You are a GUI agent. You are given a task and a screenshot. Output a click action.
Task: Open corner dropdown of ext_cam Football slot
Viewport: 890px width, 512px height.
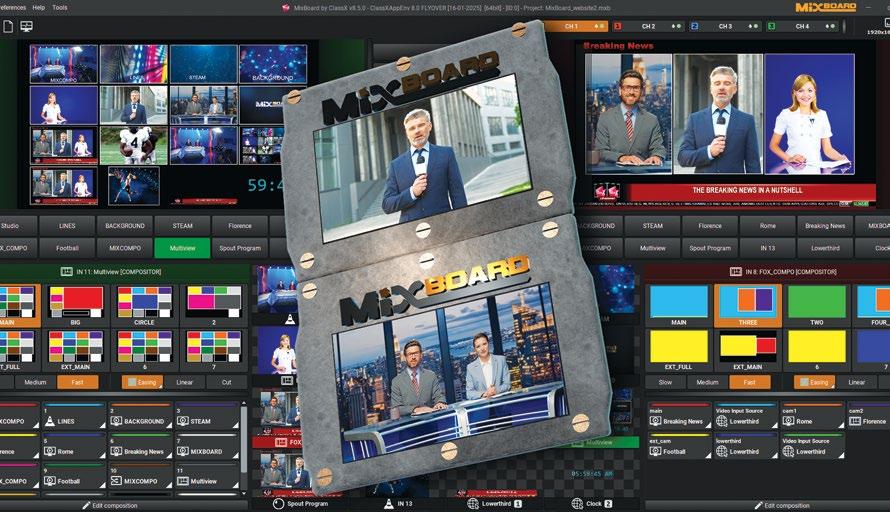click(x=708, y=455)
